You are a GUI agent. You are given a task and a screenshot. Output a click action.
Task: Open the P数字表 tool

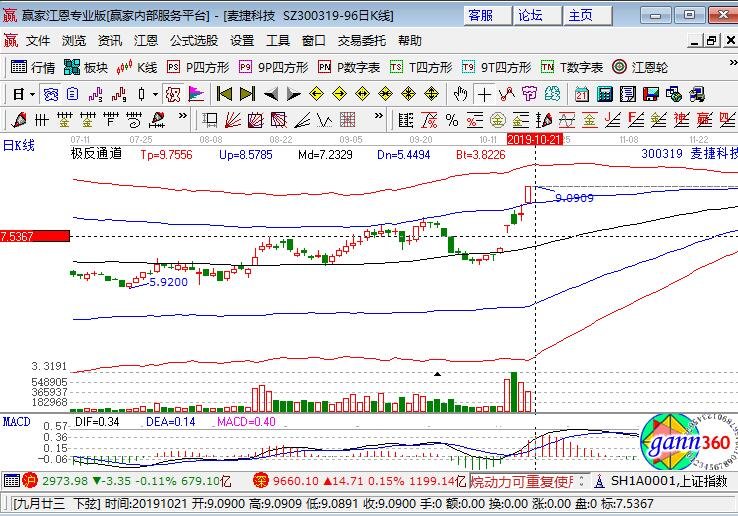[349, 67]
